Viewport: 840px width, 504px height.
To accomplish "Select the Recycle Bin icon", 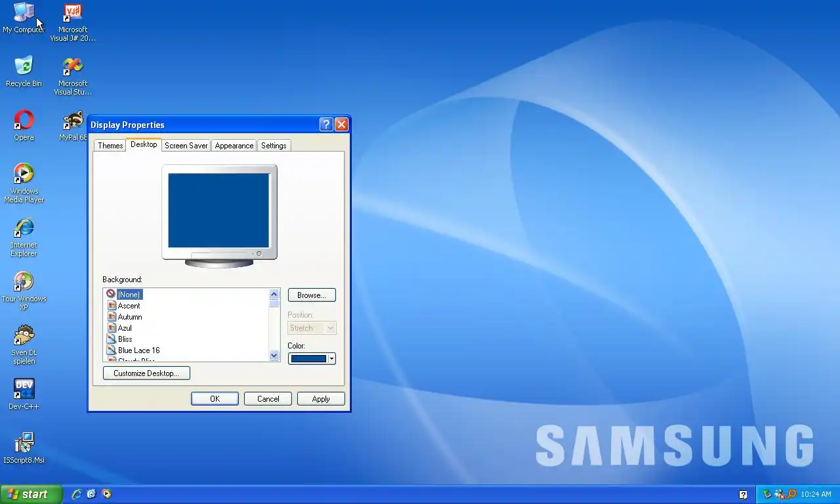I will point(24,72).
